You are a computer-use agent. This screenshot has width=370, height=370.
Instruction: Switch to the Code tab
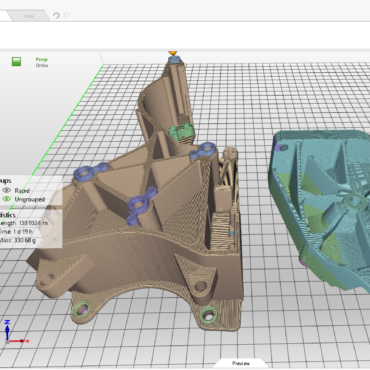tap(28, 16)
